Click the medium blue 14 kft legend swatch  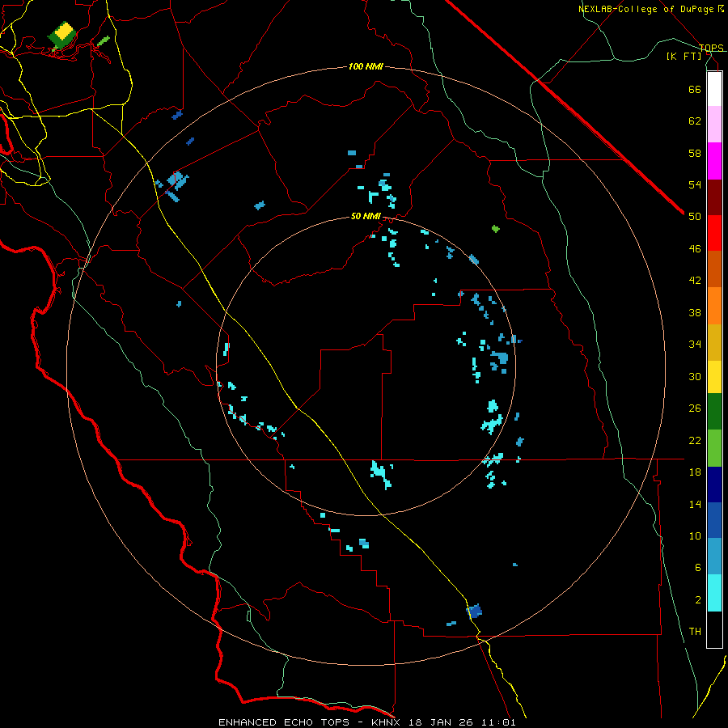(x=714, y=520)
